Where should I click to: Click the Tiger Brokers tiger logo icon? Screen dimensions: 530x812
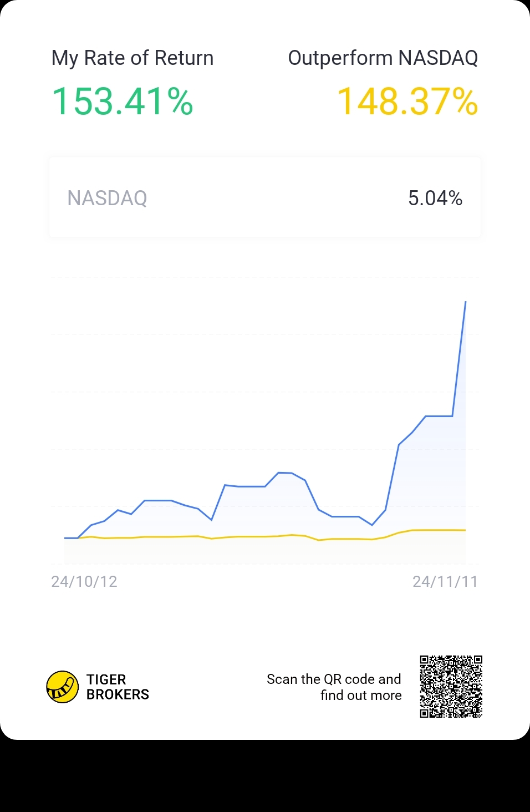point(62,687)
